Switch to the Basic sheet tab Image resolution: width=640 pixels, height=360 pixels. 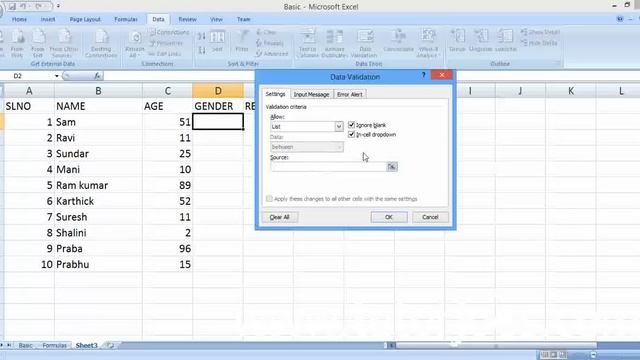point(25,345)
